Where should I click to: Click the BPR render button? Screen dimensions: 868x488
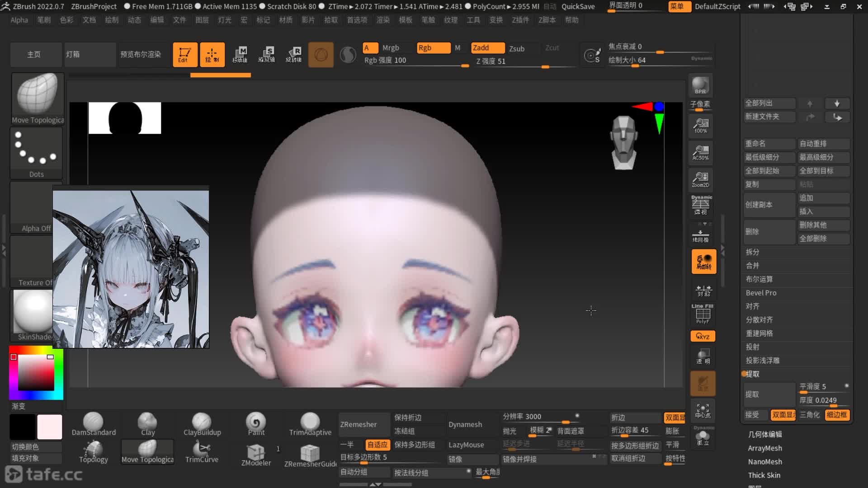(700, 85)
